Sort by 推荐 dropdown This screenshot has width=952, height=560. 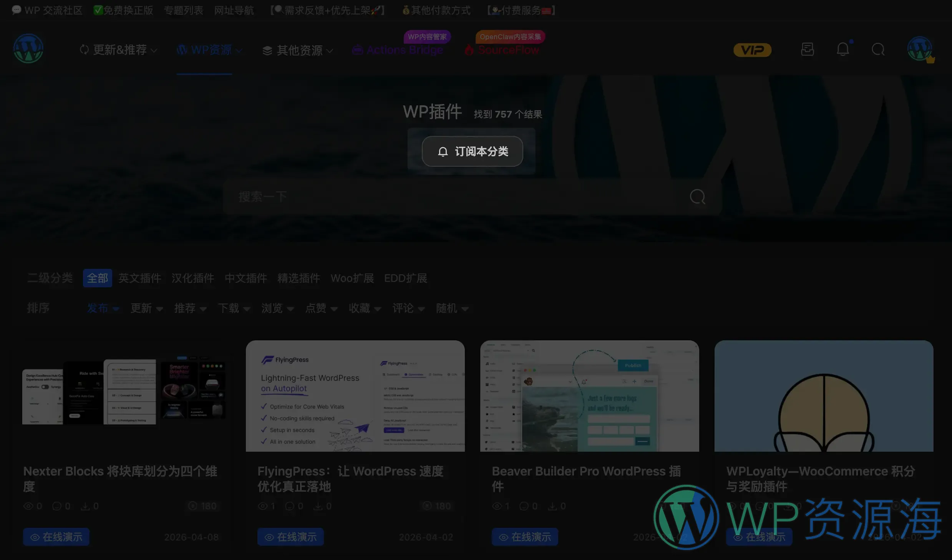(x=191, y=308)
